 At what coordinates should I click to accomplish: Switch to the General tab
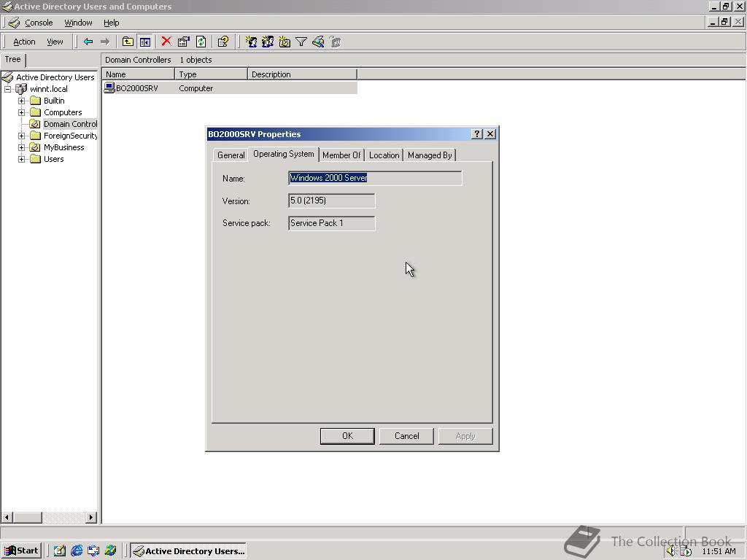[231, 155]
